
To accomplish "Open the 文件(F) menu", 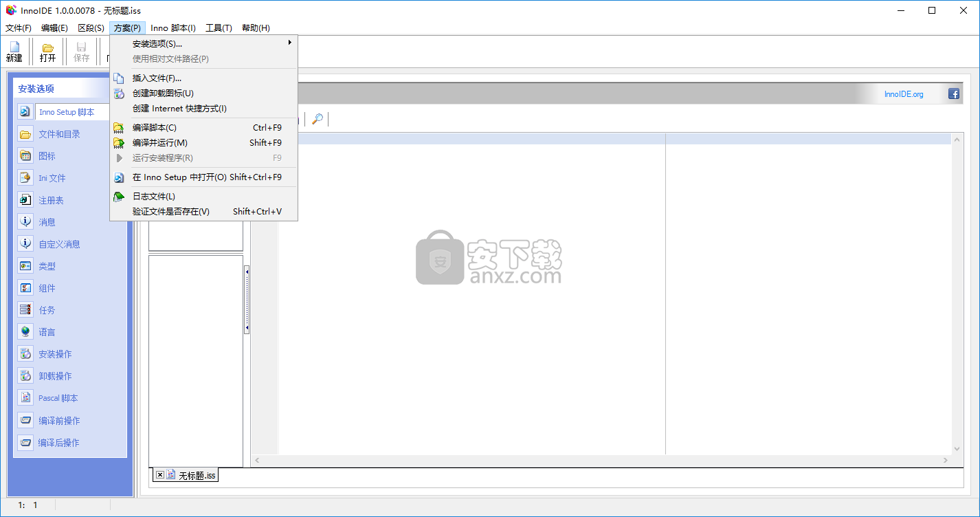I will 19,28.
